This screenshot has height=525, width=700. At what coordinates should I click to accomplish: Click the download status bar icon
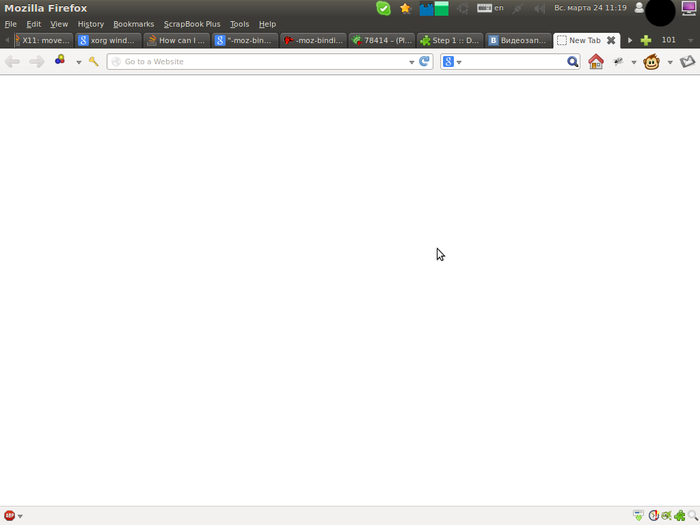tap(638, 516)
